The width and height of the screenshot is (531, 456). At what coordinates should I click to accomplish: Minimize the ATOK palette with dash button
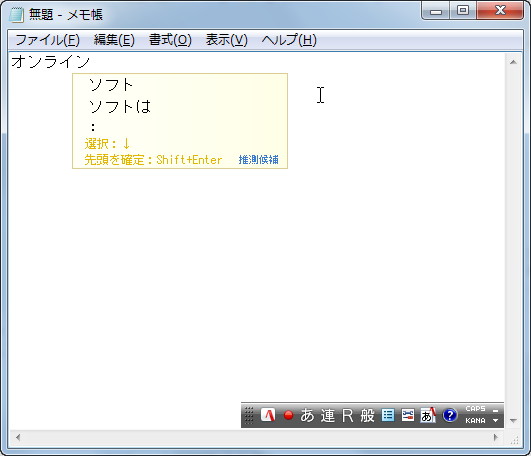(x=495, y=411)
